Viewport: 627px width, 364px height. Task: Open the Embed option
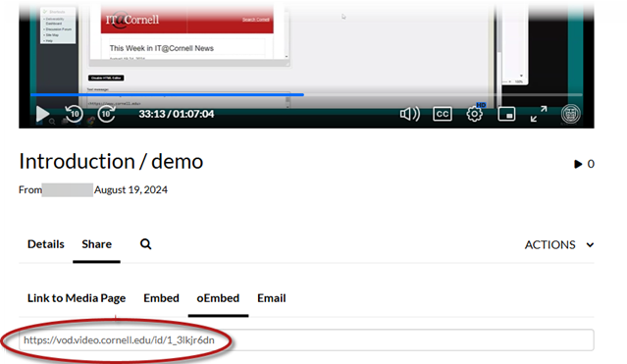tap(161, 298)
